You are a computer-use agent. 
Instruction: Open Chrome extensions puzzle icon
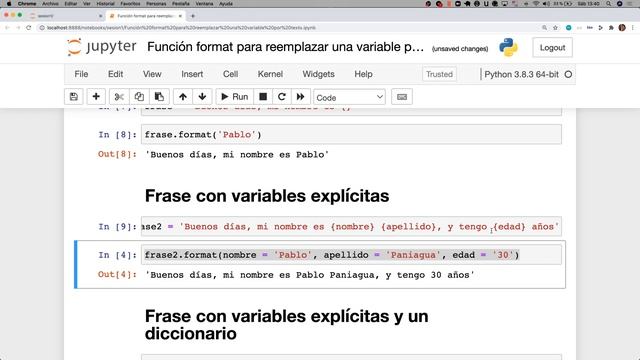tap(611, 28)
